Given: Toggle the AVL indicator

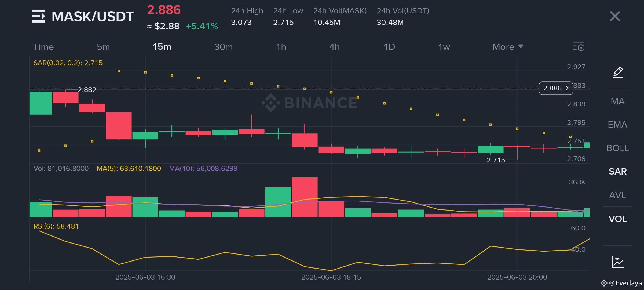Looking at the screenshot, I should pos(618,195).
